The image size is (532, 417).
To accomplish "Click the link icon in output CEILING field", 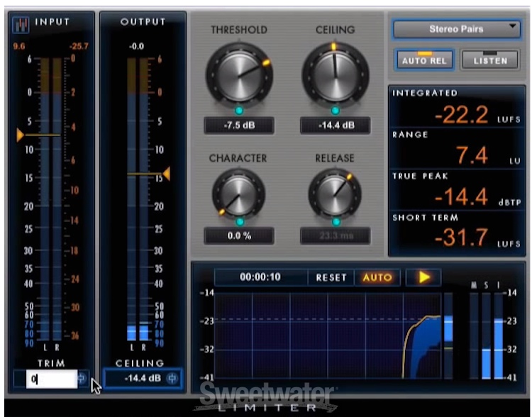I will (x=172, y=378).
